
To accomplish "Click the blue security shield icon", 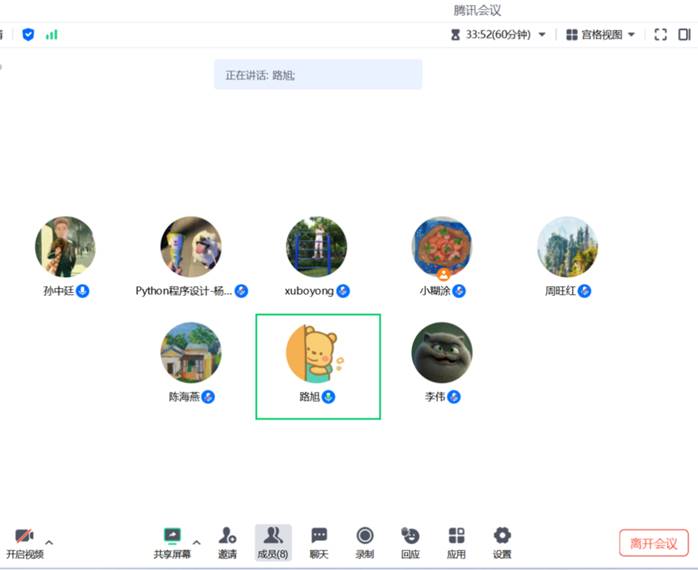I will coord(28,34).
